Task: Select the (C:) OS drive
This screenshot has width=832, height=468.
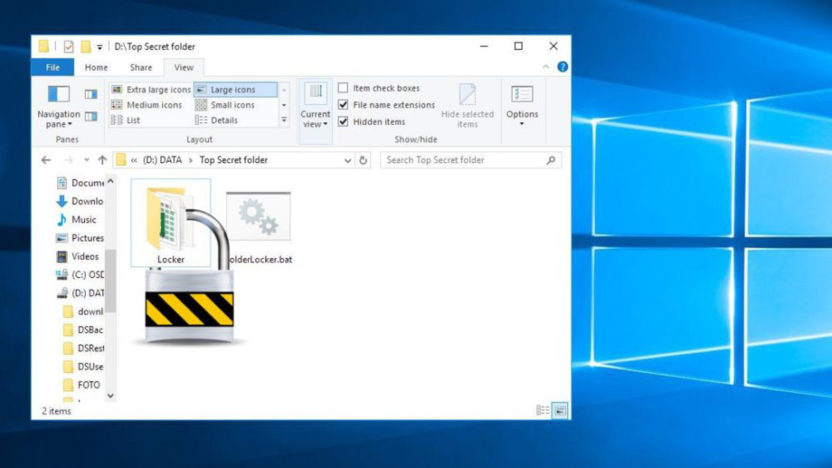Action: 80,274
